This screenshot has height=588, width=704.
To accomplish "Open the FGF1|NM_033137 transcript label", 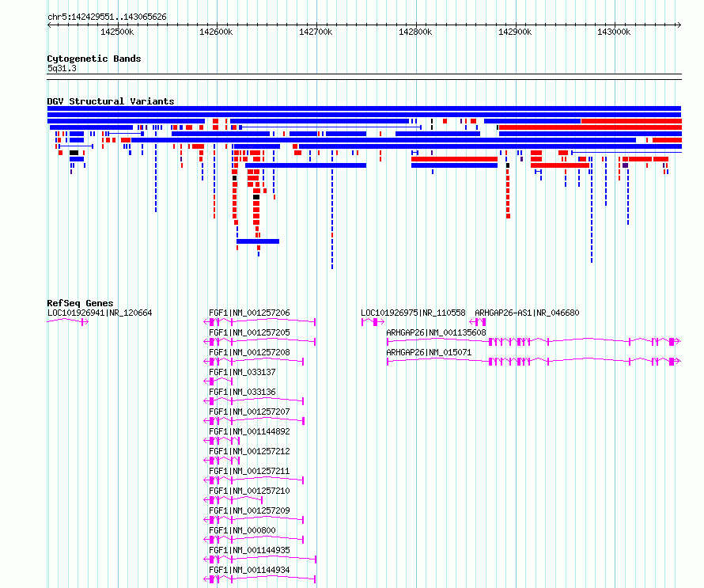I will click(x=242, y=372).
